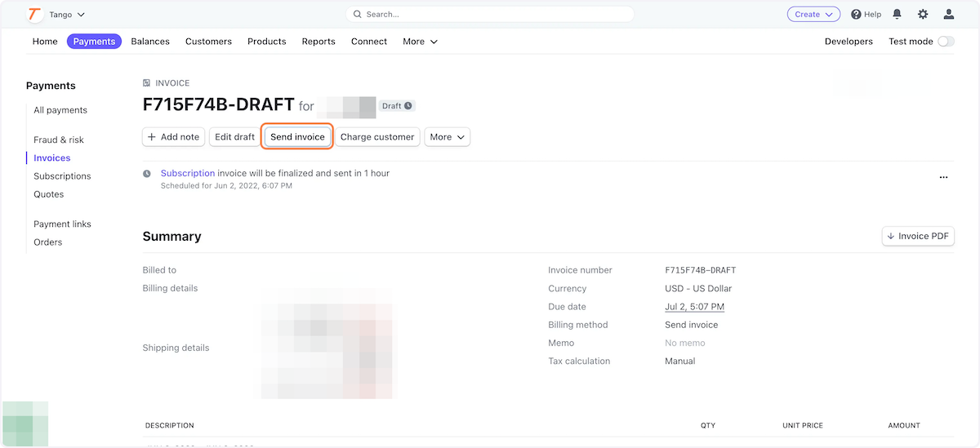Open Orders in sidebar
980x448 pixels.
[x=47, y=242]
